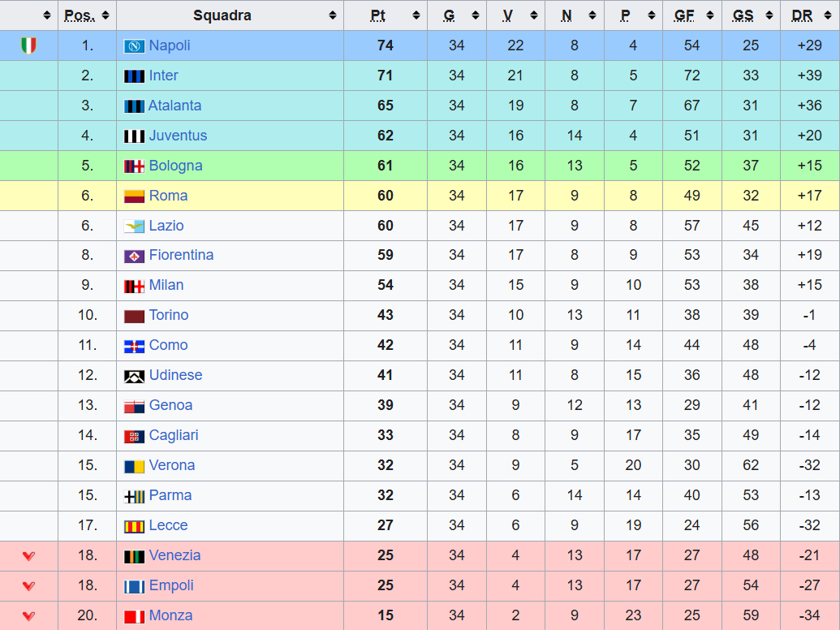
Task: Click the Fiorentina purple flag icon
Action: (x=134, y=256)
